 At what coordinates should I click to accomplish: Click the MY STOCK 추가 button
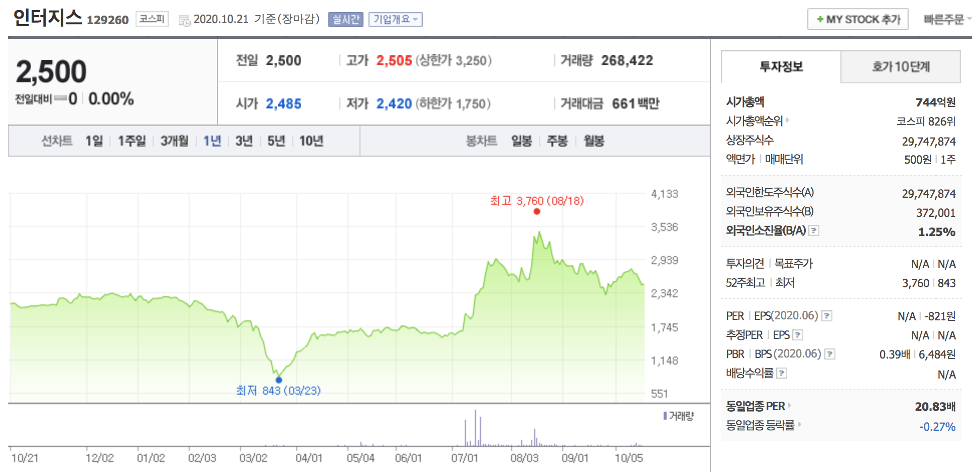858,20
